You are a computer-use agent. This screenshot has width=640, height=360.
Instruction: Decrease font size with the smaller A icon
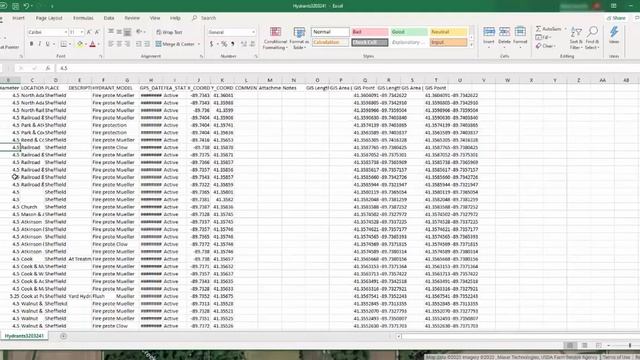[97, 32]
